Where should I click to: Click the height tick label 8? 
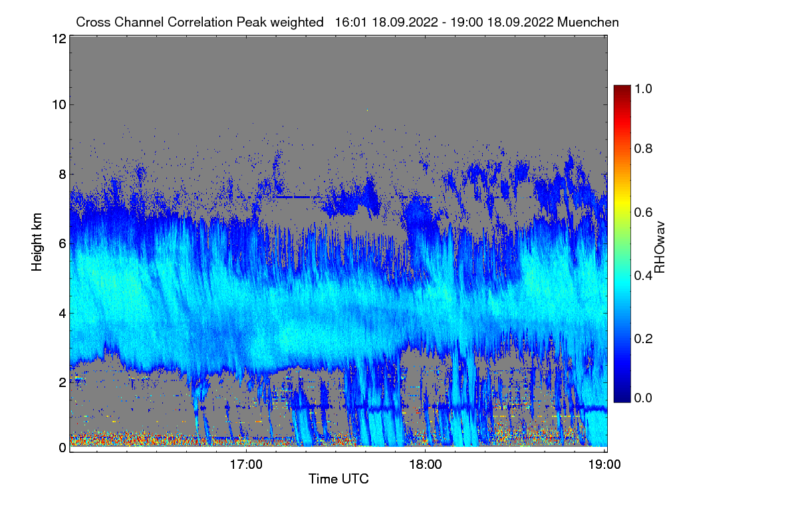point(62,174)
